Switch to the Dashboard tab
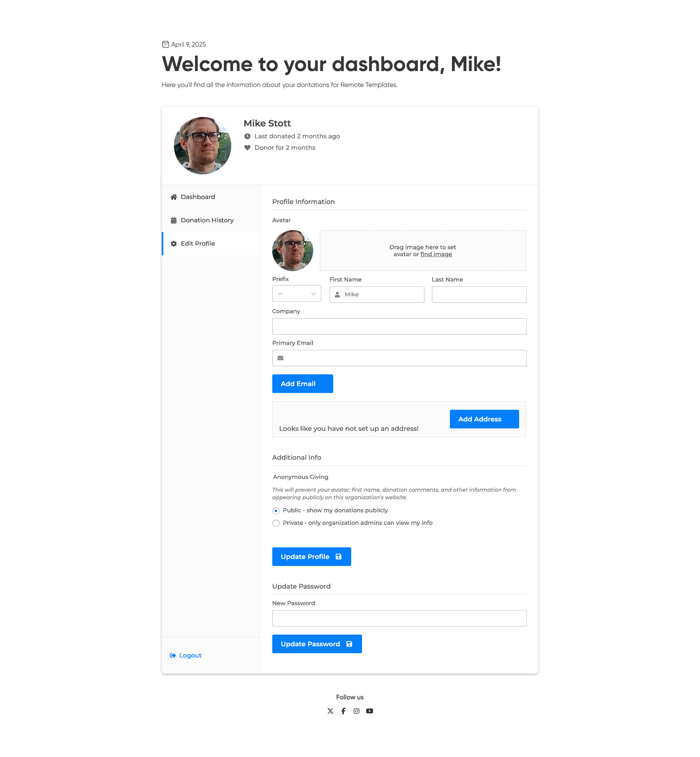The image size is (700, 757). click(x=198, y=197)
